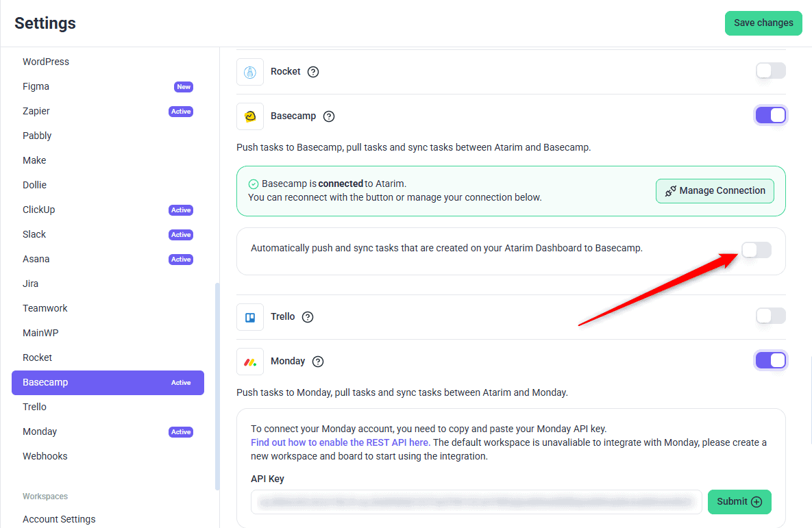Click the Active badge beside ClickUp

(x=181, y=210)
